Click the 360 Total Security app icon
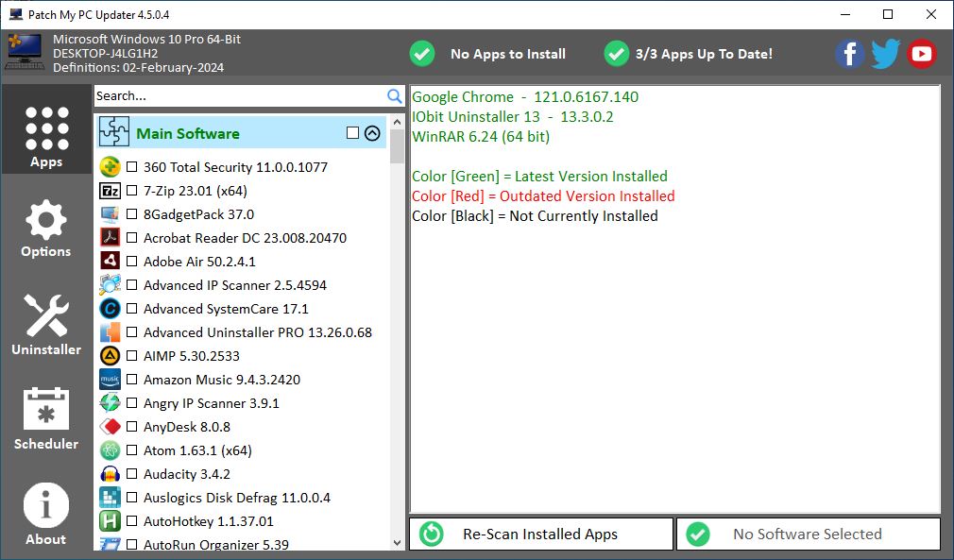Screen dimensions: 954x560 [x=111, y=166]
